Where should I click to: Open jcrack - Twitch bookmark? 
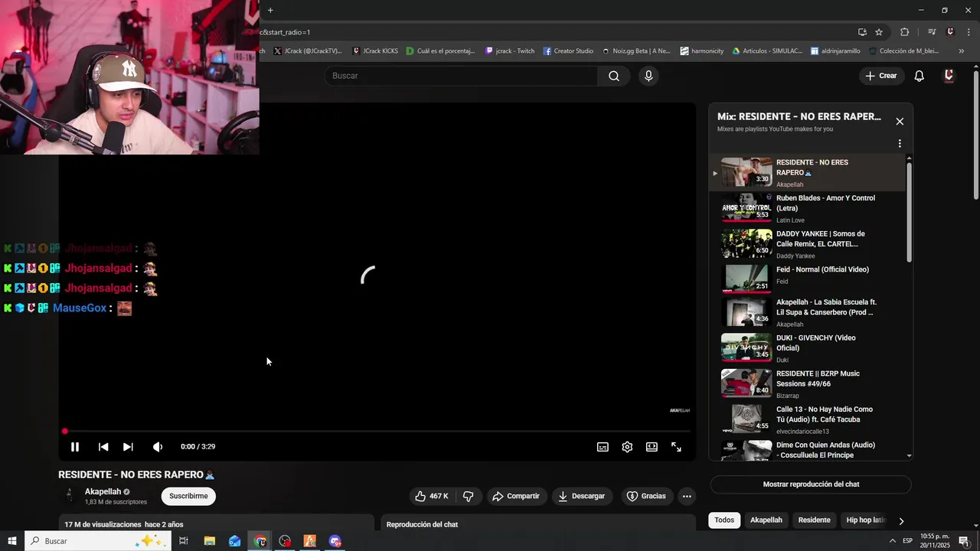(510, 51)
